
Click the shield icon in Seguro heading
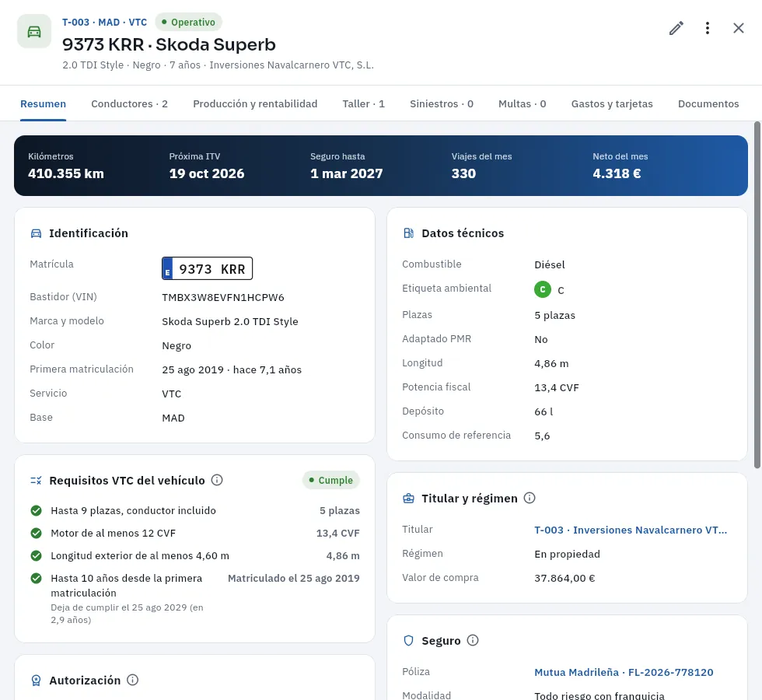click(409, 641)
